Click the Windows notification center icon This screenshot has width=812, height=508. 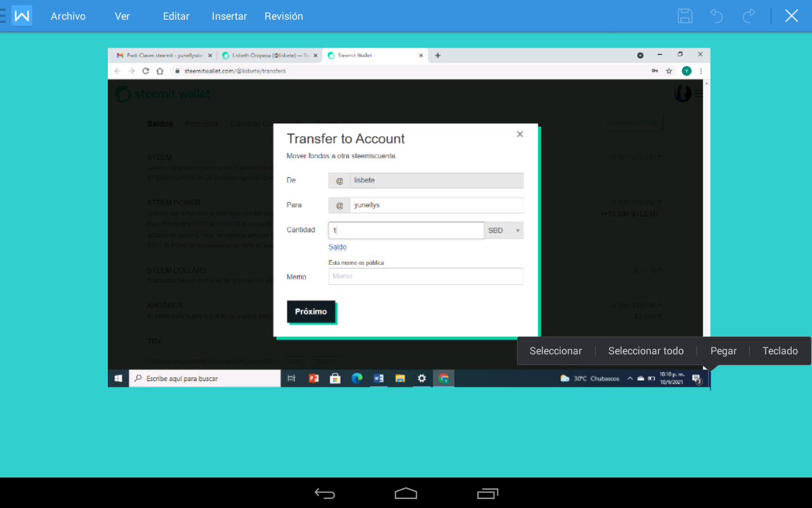click(697, 379)
